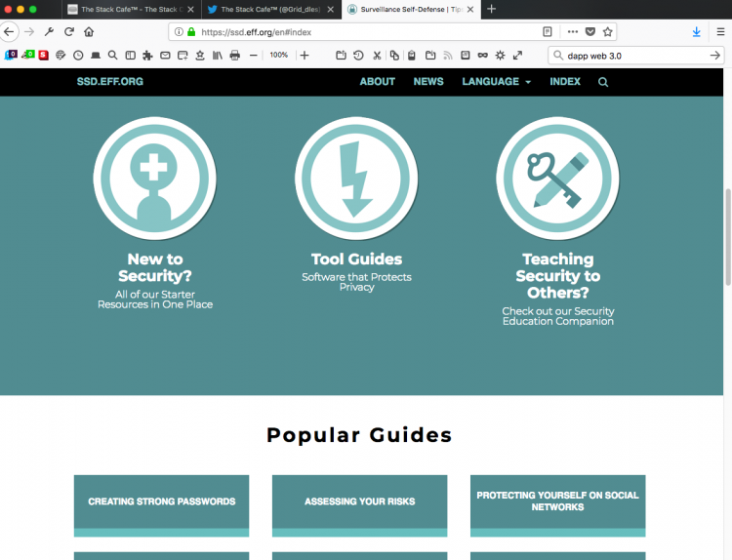Go to the browser home page
Viewport: 732px width, 560px height.
[89, 32]
